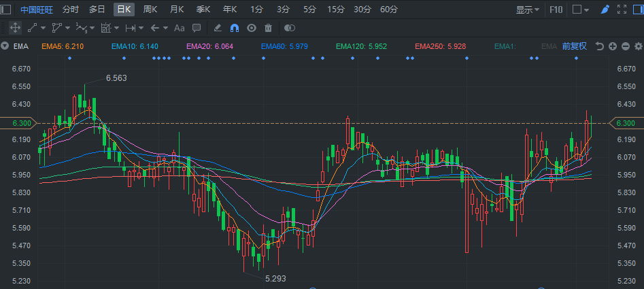Select the move/pan cross-arrow tool
Image resolution: width=644 pixels, height=289 pixels.
pos(15,28)
